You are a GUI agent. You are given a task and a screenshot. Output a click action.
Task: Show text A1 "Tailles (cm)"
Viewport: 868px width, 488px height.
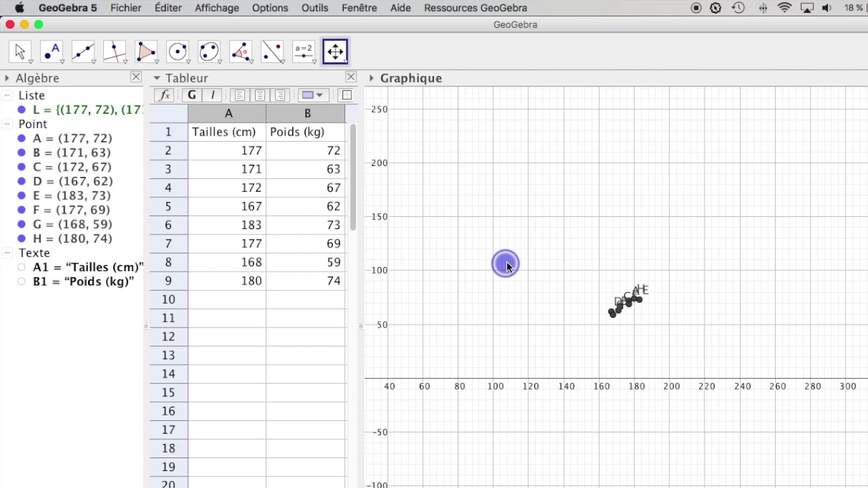coord(22,267)
